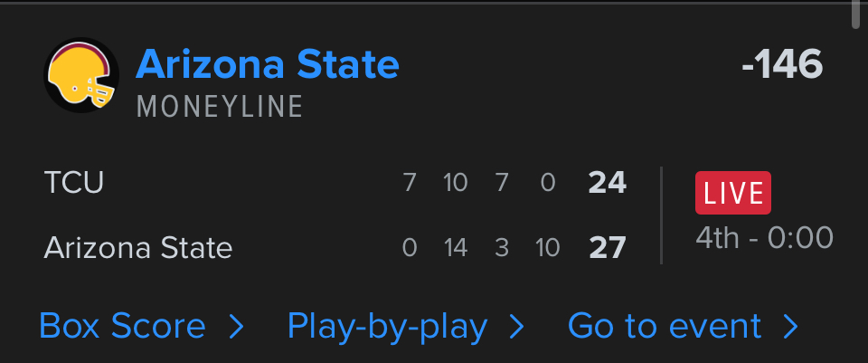The height and width of the screenshot is (363, 868).
Task: Click Arizona State in the scoreboard row
Action: tap(138, 247)
